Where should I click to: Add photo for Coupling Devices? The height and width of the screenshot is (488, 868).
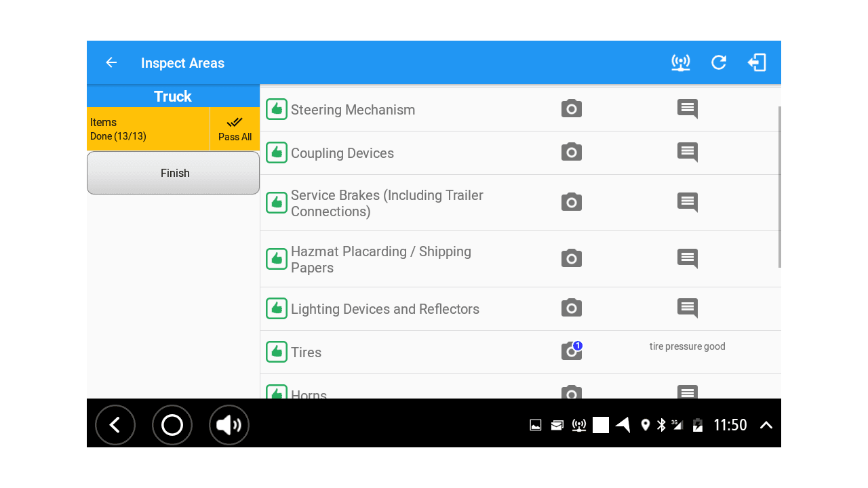tap(572, 152)
